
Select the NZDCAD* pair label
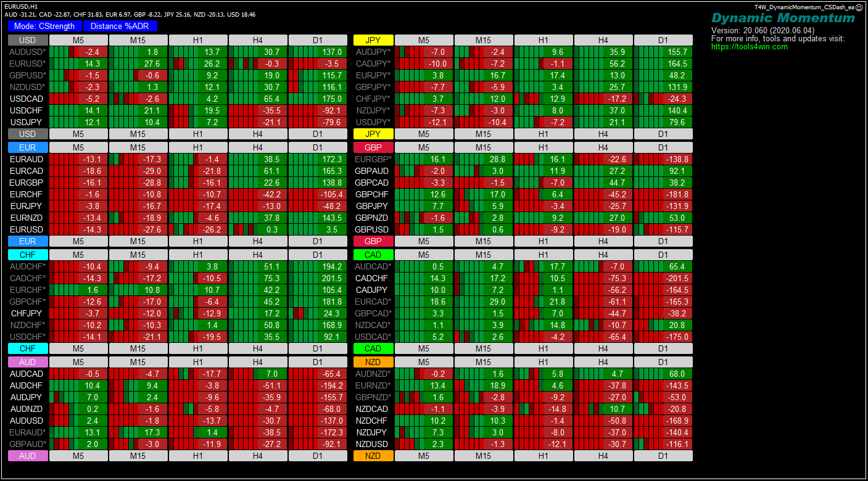[x=373, y=325]
